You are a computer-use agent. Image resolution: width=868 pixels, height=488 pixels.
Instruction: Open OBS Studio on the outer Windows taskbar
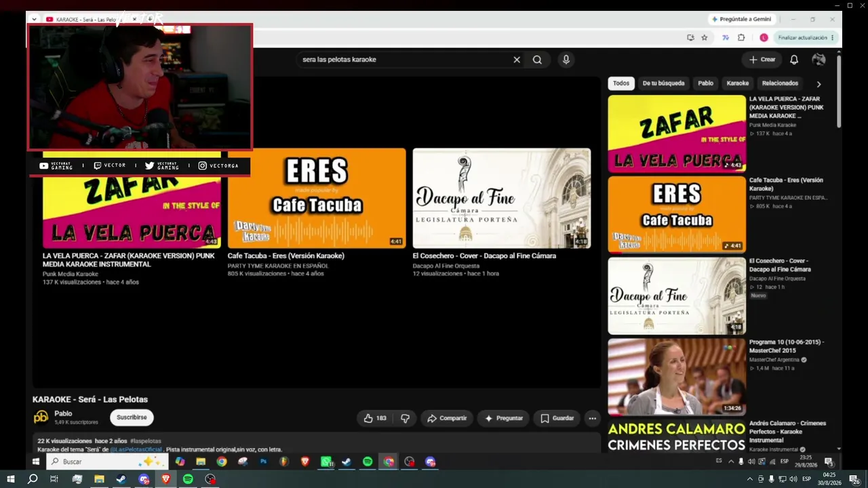coord(210,479)
